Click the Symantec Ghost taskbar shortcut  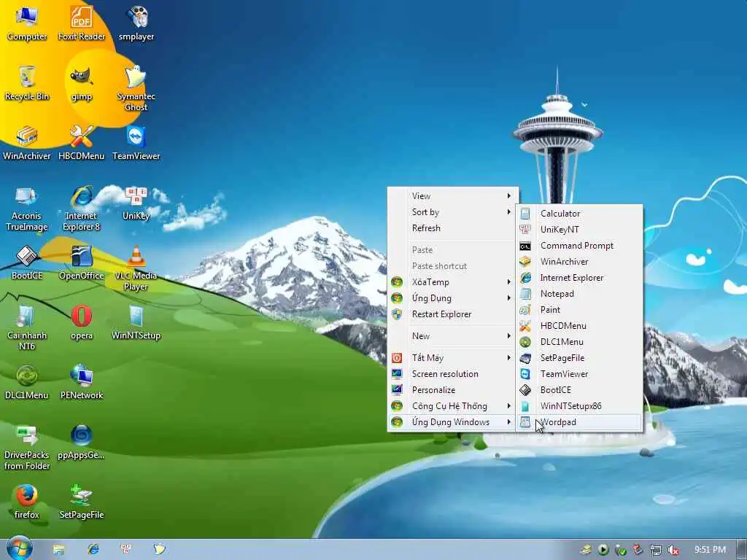159,550
